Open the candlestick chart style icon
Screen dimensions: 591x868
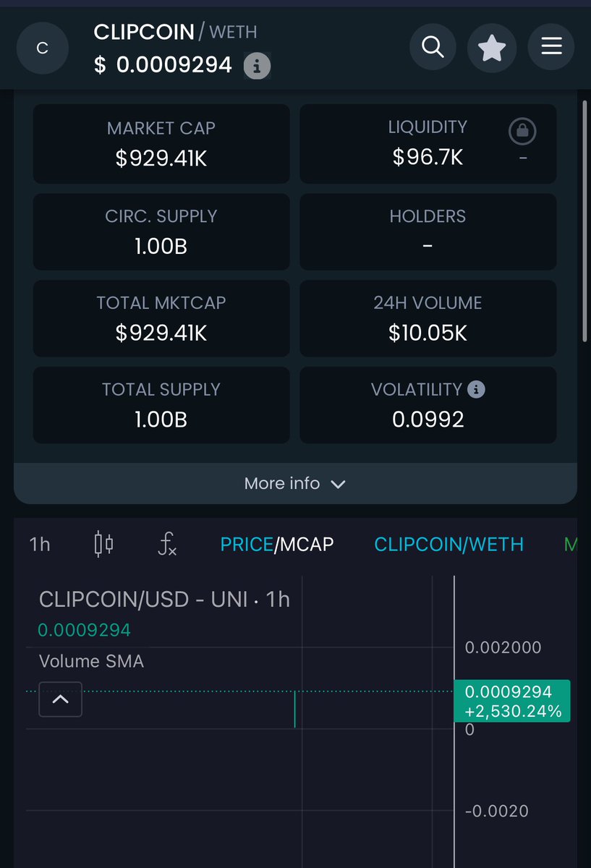103,544
